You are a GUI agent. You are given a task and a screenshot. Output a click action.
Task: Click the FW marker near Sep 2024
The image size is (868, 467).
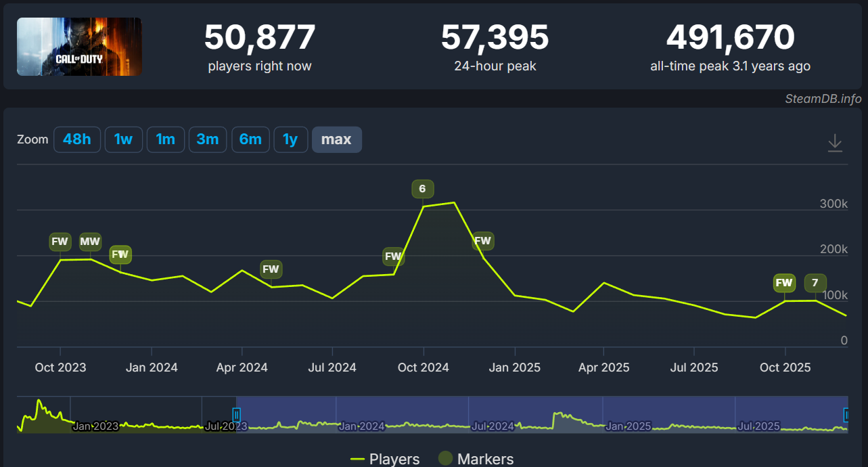(x=393, y=257)
